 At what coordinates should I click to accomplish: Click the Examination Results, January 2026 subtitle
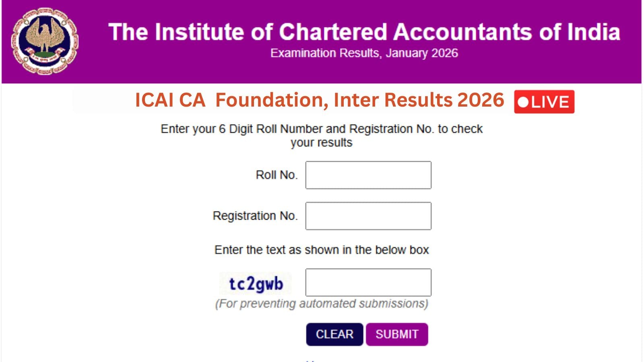[x=364, y=53]
